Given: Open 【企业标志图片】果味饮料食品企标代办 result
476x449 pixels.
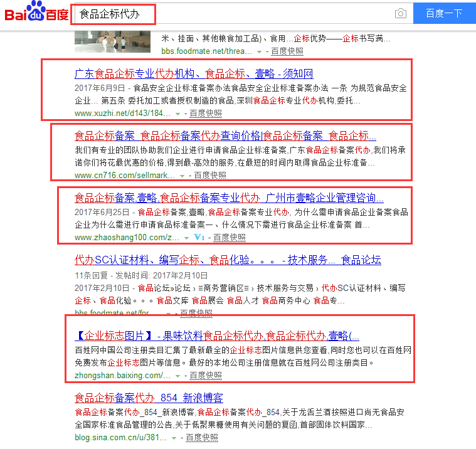Looking at the screenshot, I should coord(217,335).
